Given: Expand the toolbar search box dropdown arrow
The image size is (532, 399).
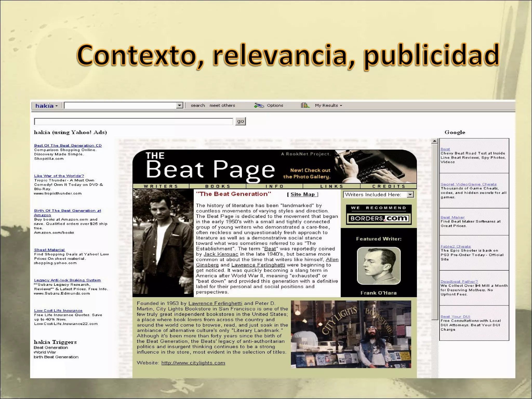Looking at the screenshot, I should pyautogui.click(x=179, y=105).
